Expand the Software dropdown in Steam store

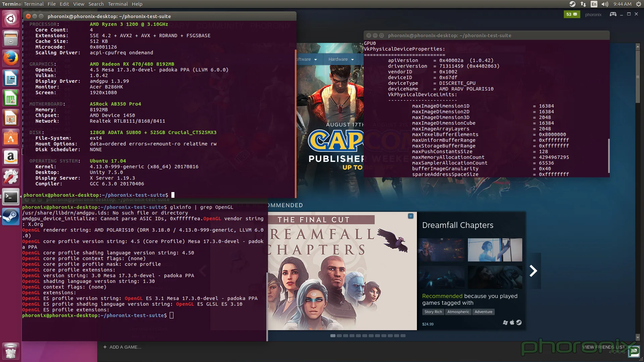click(306, 59)
